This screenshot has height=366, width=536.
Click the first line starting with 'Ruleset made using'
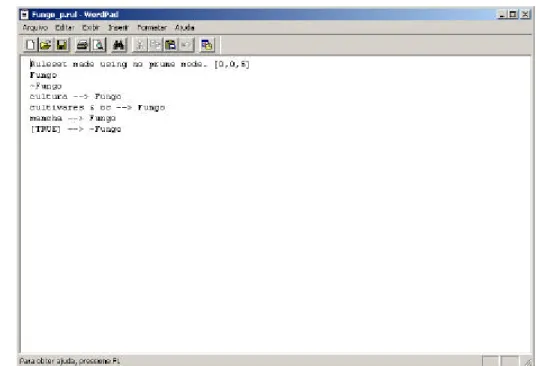[x=140, y=64]
